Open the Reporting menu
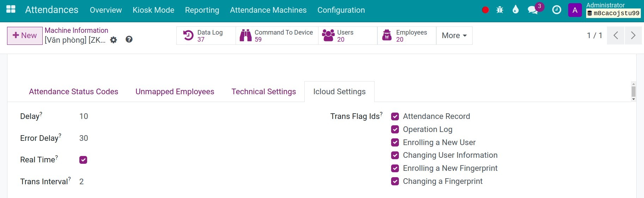Screen dimensions: 644x198 [x=202, y=10]
